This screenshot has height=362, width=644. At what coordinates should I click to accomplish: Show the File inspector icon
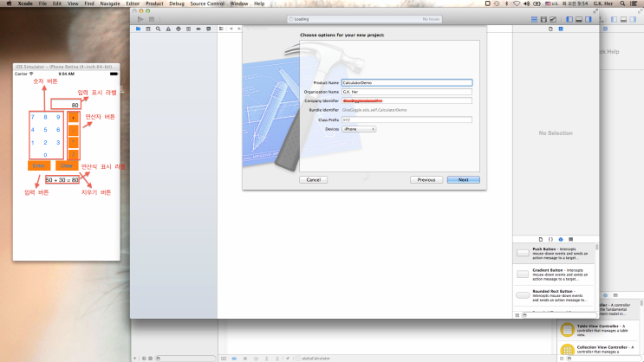tap(550, 29)
